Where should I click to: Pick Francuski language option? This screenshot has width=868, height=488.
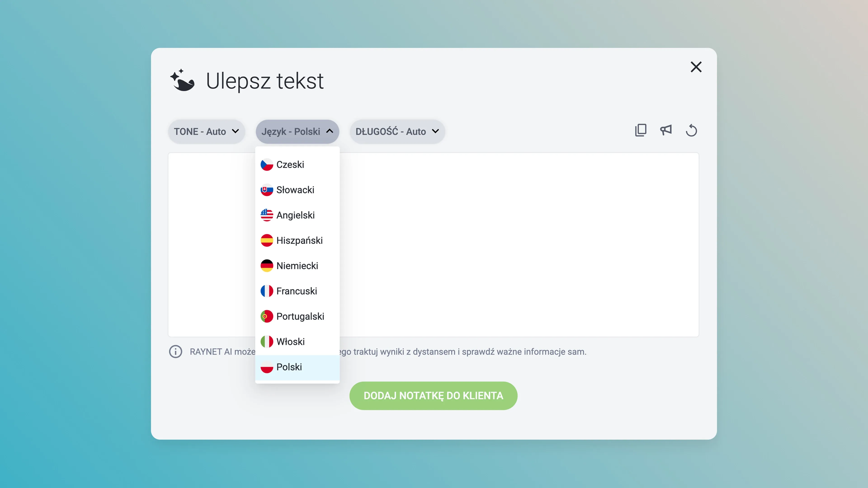[x=297, y=291]
